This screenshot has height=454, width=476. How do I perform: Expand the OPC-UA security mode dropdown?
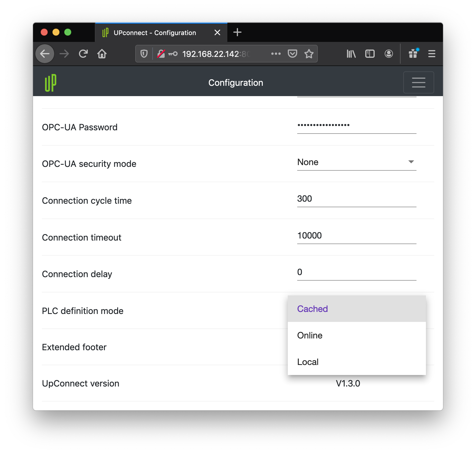pyautogui.click(x=356, y=162)
